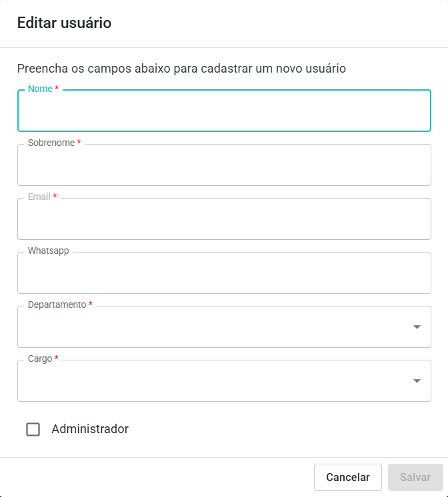Click the Editar usuário dialog title
Image resolution: width=448 pixels, height=497 pixels.
pyautogui.click(x=64, y=23)
